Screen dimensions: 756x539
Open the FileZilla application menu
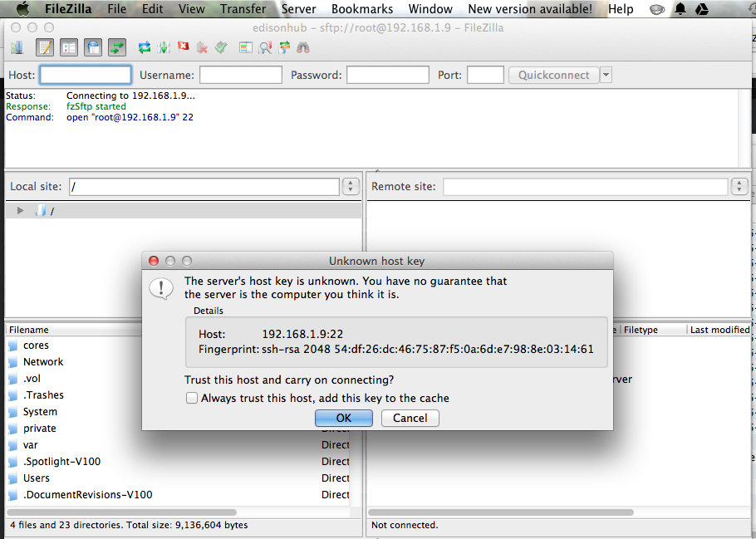pyautogui.click(x=68, y=8)
